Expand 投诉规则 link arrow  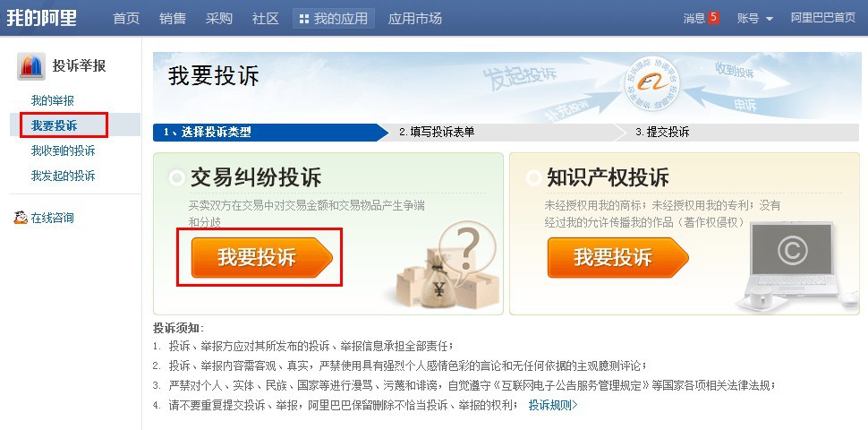pyautogui.click(x=574, y=405)
